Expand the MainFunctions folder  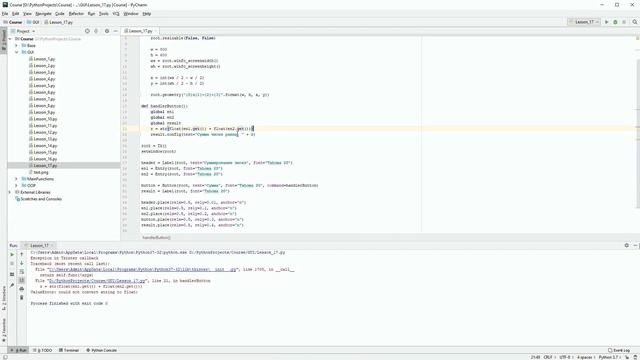[x=17, y=179]
